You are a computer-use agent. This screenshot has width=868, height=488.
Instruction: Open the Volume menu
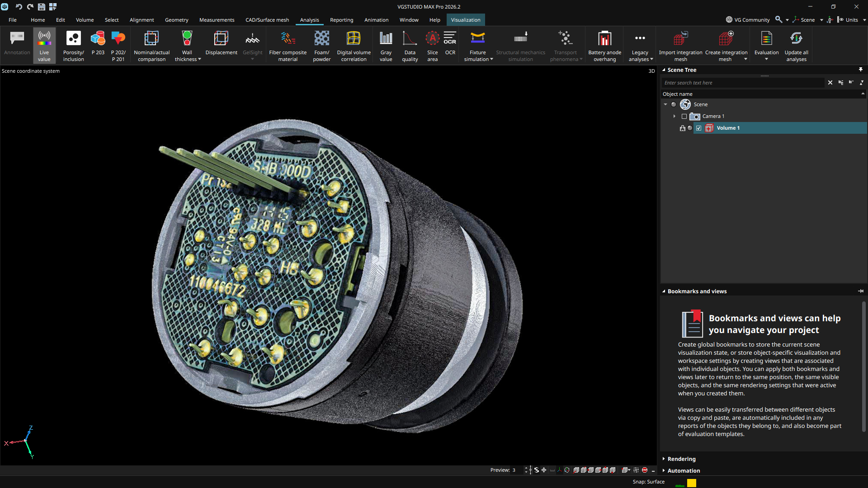pos(85,20)
